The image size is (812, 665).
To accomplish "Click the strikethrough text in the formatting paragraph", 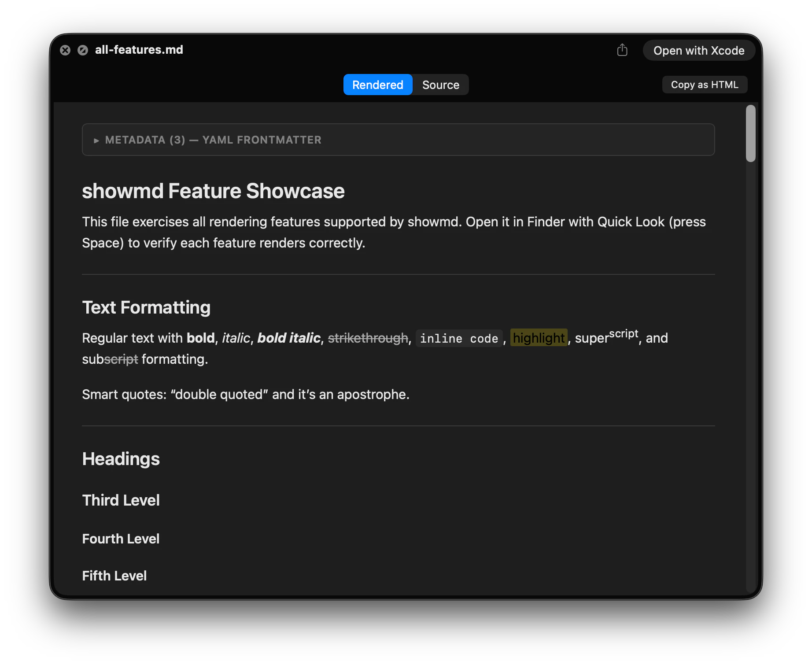I will (x=368, y=338).
